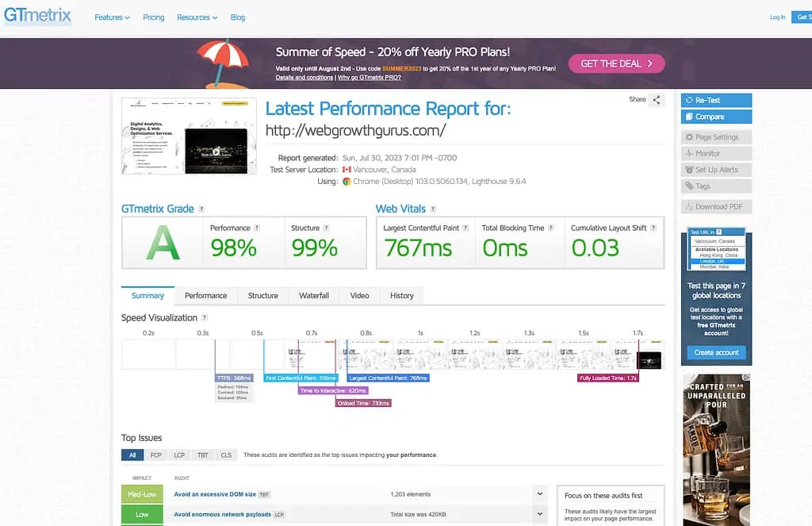Click the Re-Test refresh icon
The image size is (812, 526).
point(689,100)
